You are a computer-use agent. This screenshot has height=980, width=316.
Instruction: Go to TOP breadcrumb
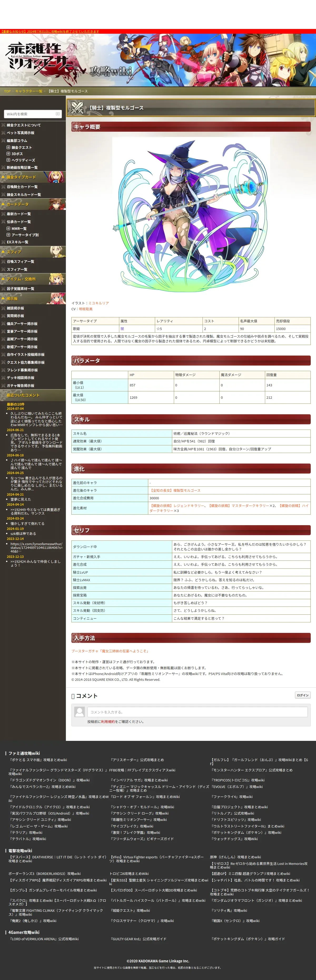[x=7, y=91]
